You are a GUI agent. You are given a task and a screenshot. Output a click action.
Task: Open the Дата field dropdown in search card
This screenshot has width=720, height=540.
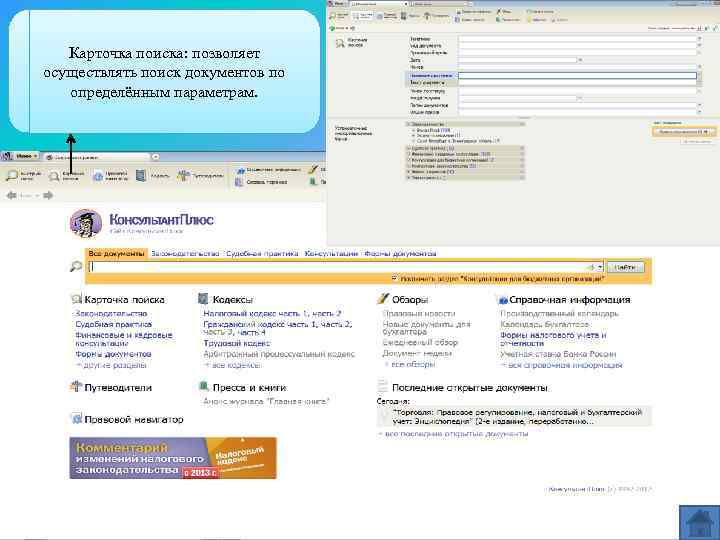point(580,60)
